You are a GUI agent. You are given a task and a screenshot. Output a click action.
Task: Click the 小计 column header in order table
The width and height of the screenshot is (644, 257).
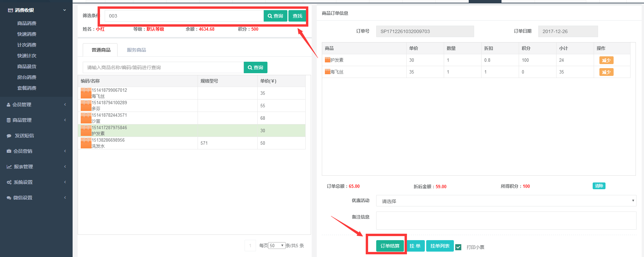click(x=575, y=48)
